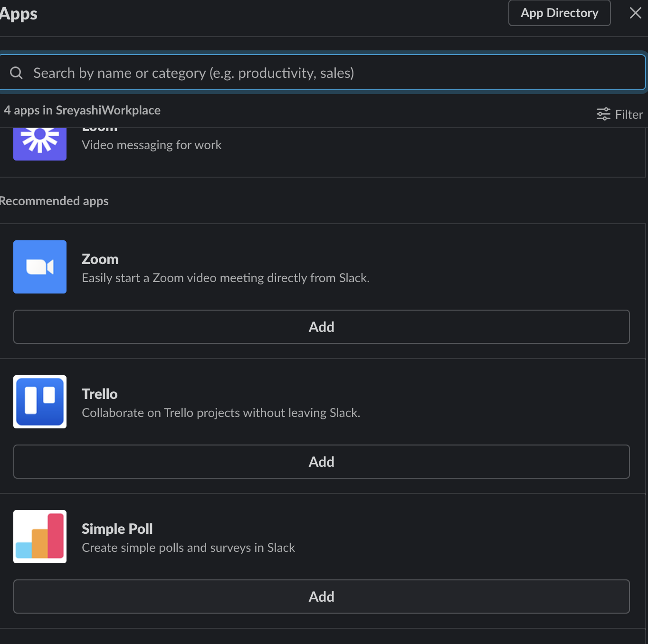Image resolution: width=648 pixels, height=644 pixels.
Task: Click 'Create simple polls and surveys' description
Action: click(x=189, y=548)
